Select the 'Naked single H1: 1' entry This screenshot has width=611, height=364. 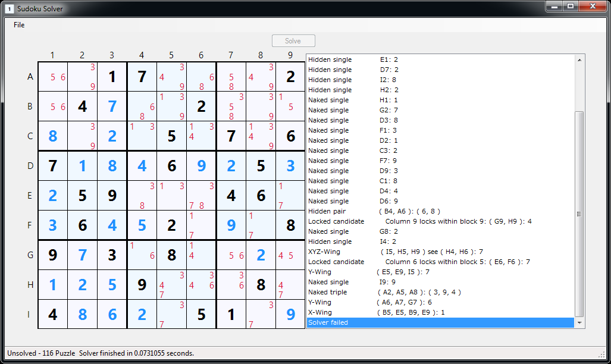click(440, 100)
